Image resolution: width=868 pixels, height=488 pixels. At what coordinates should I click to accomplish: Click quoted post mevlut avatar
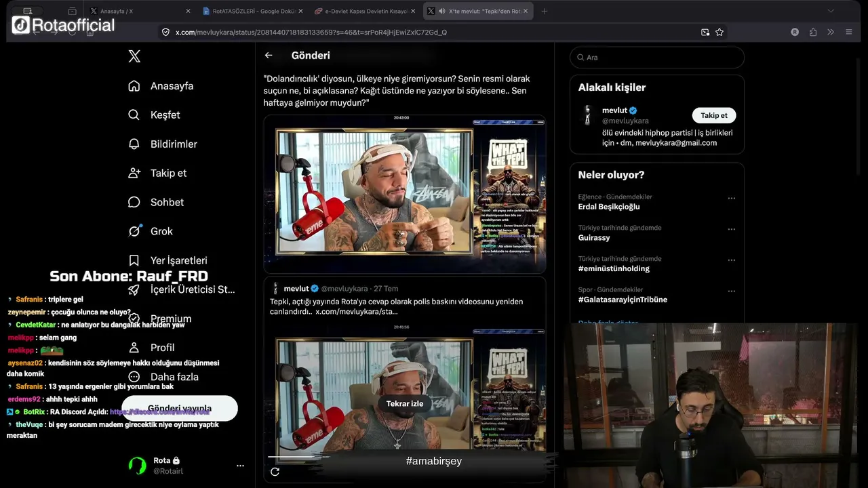coord(275,289)
